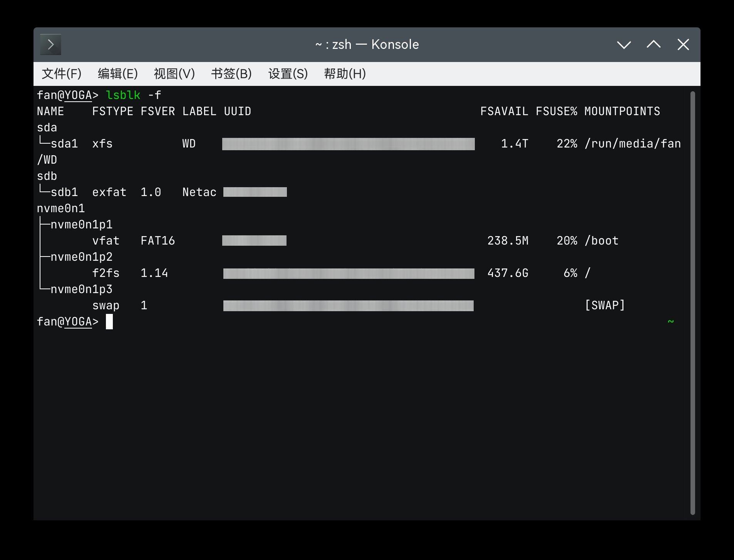734x560 pixels.
Task: Click the FSTYPE column header
Action: (113, 111)
